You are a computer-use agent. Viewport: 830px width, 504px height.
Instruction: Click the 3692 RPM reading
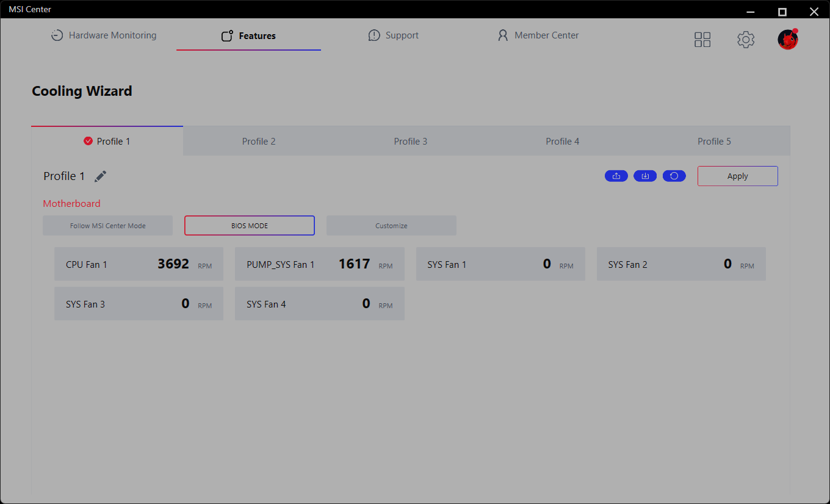tap(185, 264)
